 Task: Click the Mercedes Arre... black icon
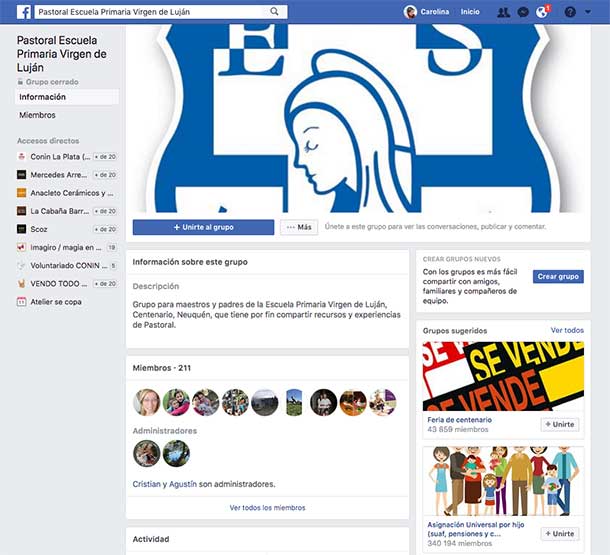pos(21,175)
